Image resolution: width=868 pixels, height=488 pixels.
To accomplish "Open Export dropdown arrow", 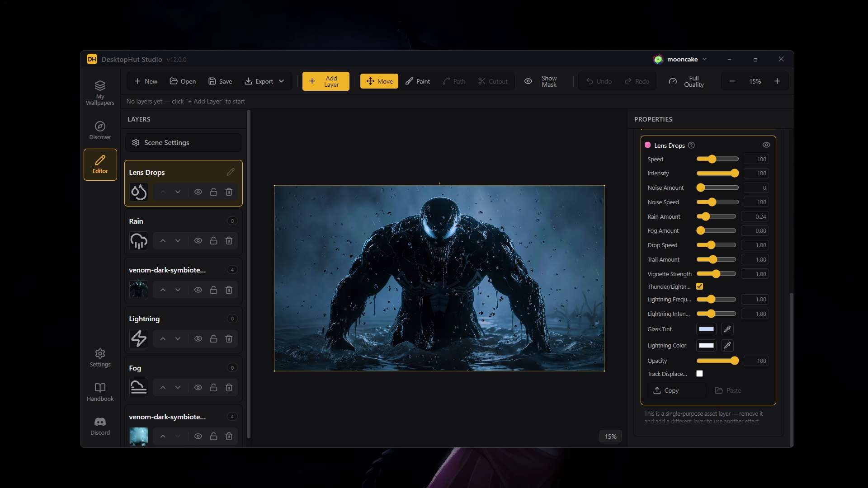I will pos(281,81).
